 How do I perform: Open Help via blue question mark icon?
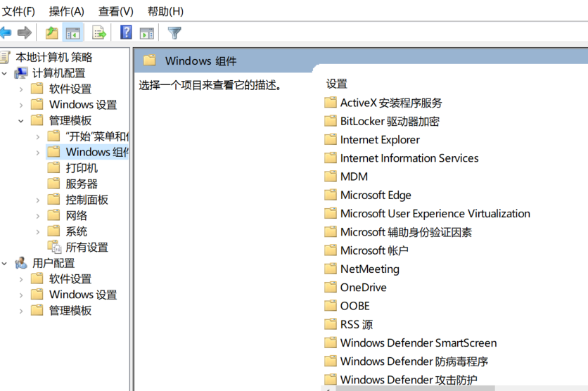click(x=126, y=32)
